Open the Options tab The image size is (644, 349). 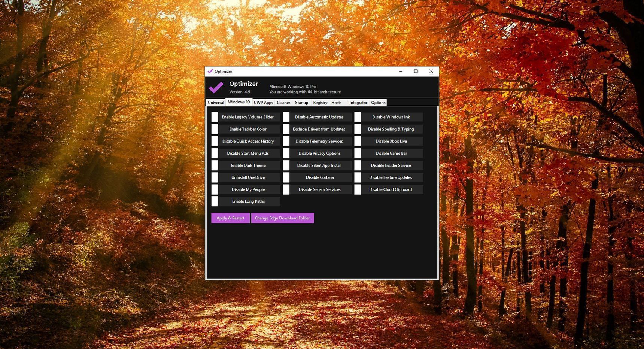(378, 103)
